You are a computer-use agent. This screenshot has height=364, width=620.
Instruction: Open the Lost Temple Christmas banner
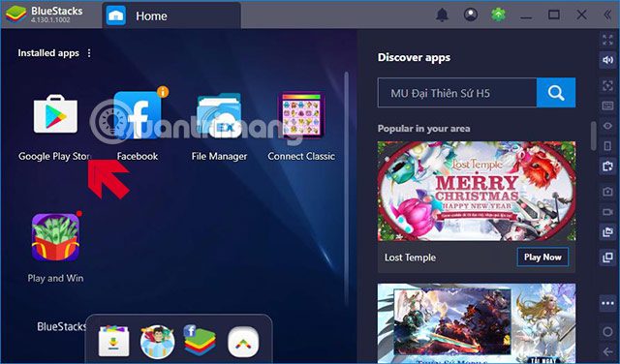[x=477, y=191]
